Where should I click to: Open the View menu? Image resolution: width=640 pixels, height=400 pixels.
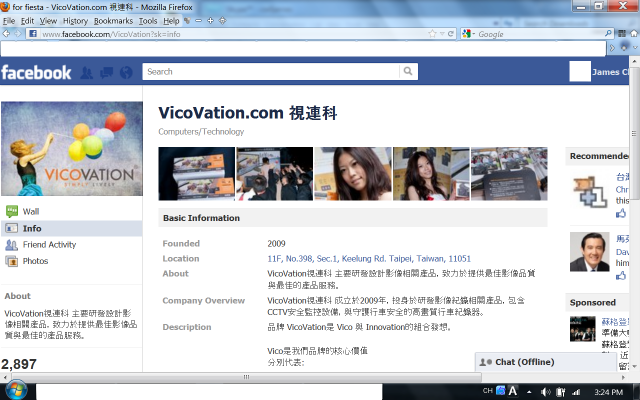click(x=48, y=21)
